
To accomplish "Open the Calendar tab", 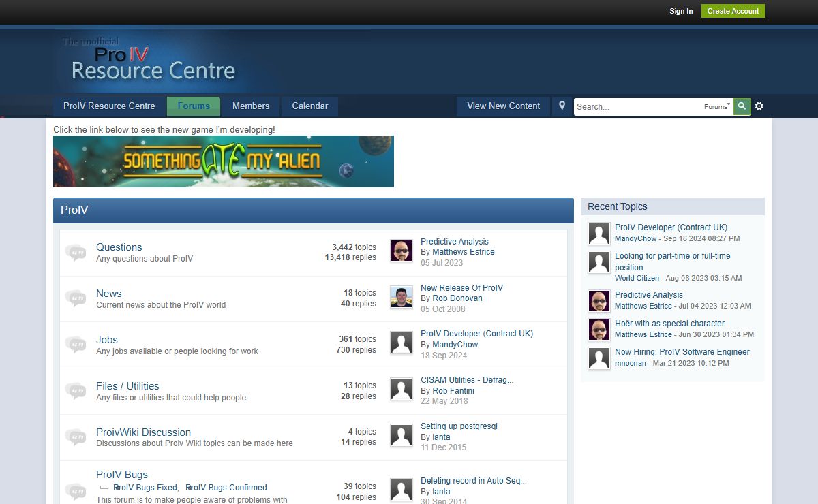I will click(x=310, y=106).
